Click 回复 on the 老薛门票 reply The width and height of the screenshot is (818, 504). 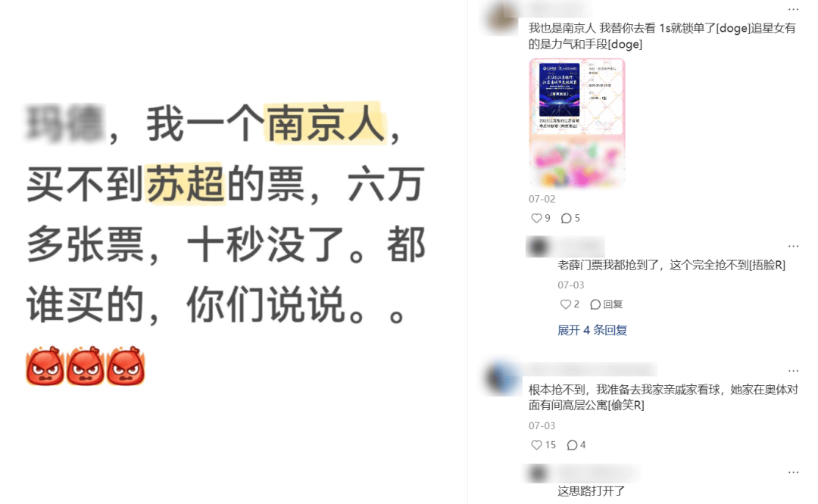[606, 304]
